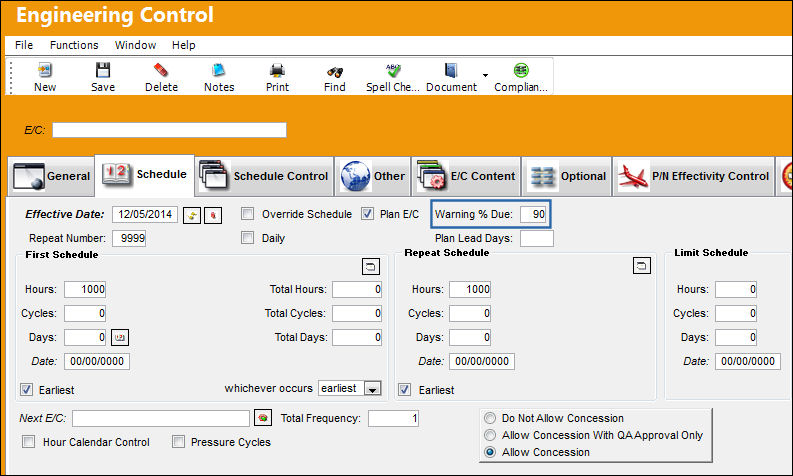Enable the Override Schedule checkbox
The width and height of the screenshot is (793, 476).
click(247, 213)
